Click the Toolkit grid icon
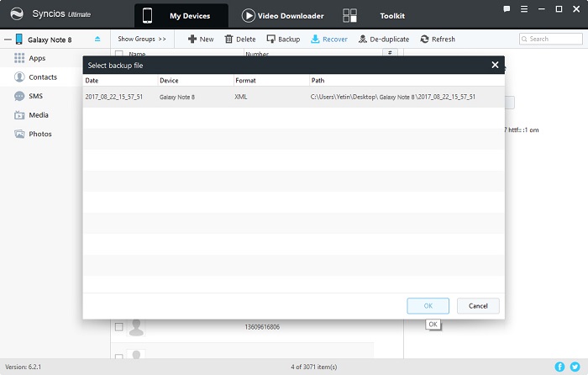The image size is (588, 375). click(349, 16)
